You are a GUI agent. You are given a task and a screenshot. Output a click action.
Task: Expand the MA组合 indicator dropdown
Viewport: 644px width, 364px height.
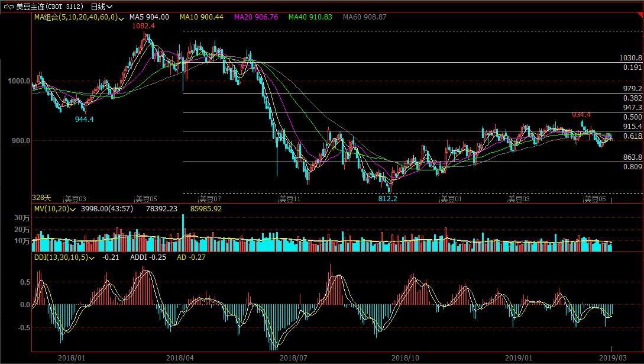(121, 18)
